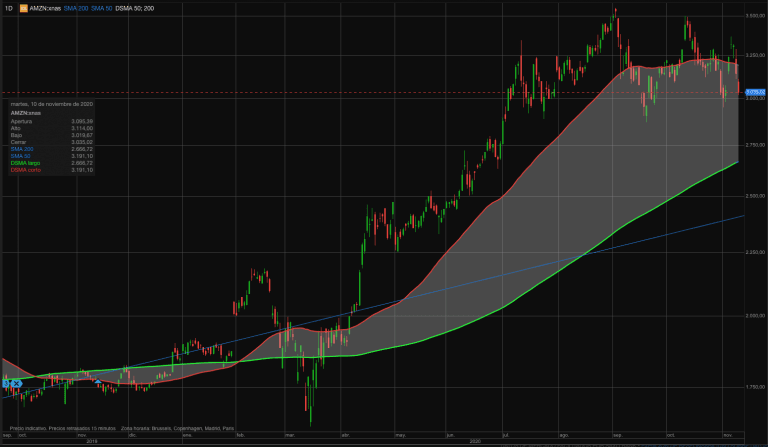Click DSMA largo in the data tooltip

pos(25,163)
